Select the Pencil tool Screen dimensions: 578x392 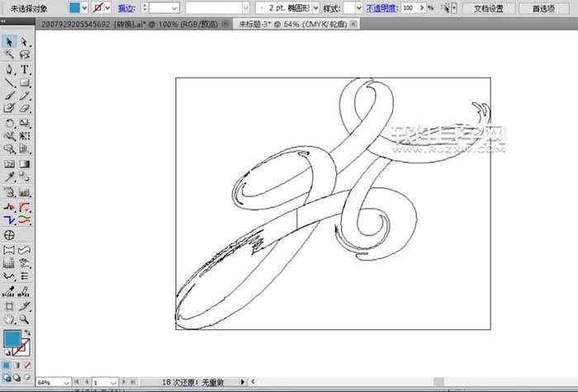tap(24, 96)
